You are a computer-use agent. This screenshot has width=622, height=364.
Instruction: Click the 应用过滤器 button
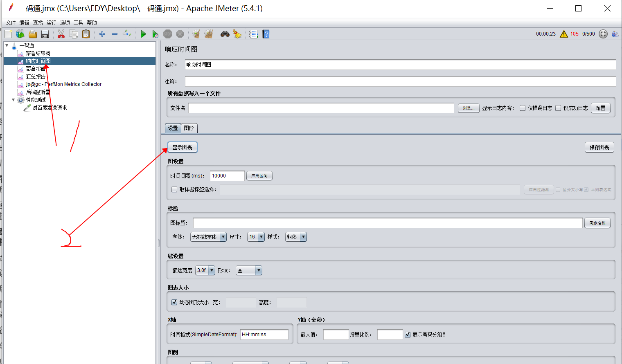(x=539, y=189)
